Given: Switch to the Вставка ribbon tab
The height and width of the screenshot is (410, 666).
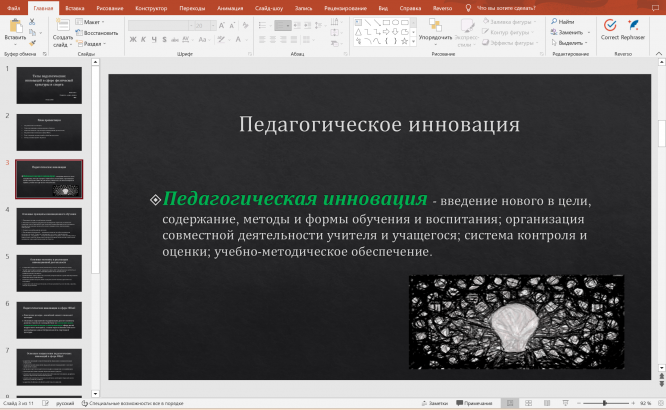Looking at the screenshot, I should click(x=75, y=7).
